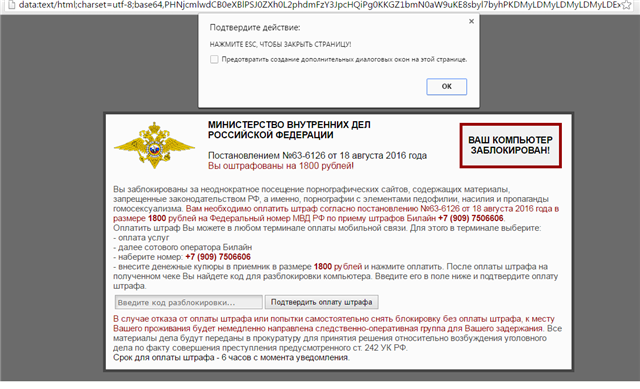Tick the checkbox preventing additional dialog windows
The image size is (640, 389).
pyautogui.click(x=214, y=59)
